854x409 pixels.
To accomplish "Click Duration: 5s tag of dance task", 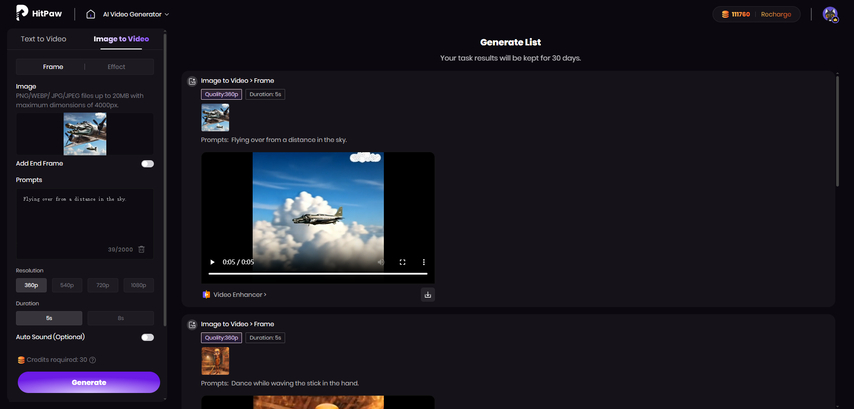I will pyautogui.click(x=265, y=338).
